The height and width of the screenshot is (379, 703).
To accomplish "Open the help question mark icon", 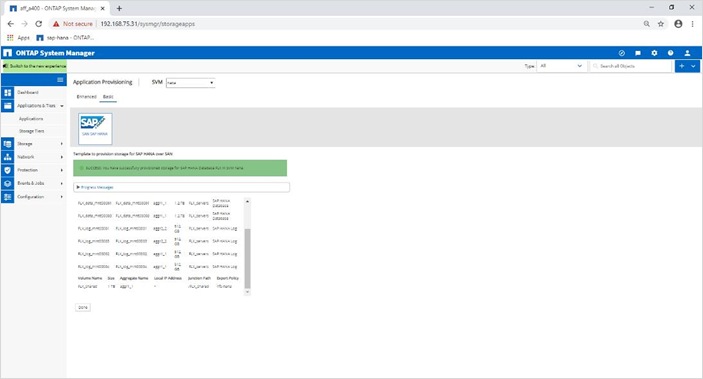I will pos(670,53).
